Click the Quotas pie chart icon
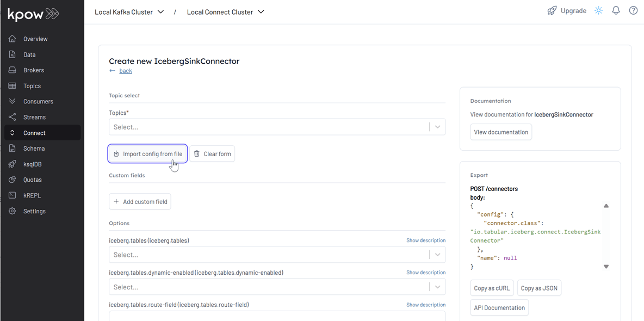The height and width of the screenshot is (321, 644). [13, 180]
